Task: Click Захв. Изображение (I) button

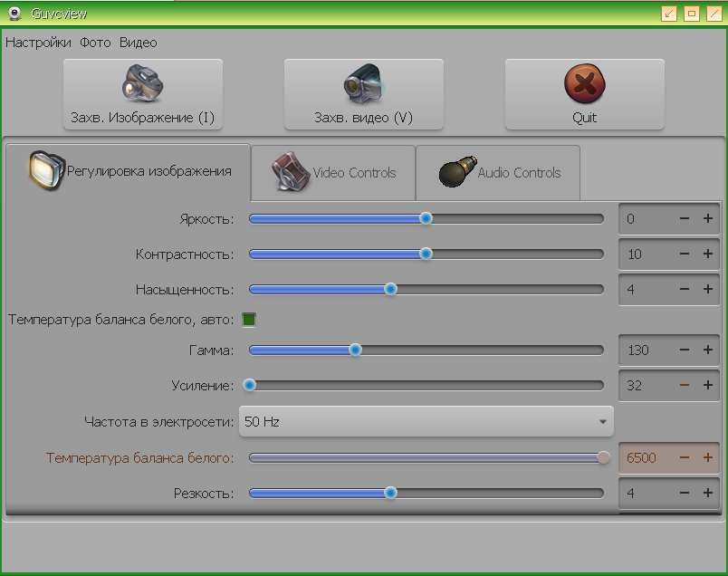Action: [x=143, y=94]
